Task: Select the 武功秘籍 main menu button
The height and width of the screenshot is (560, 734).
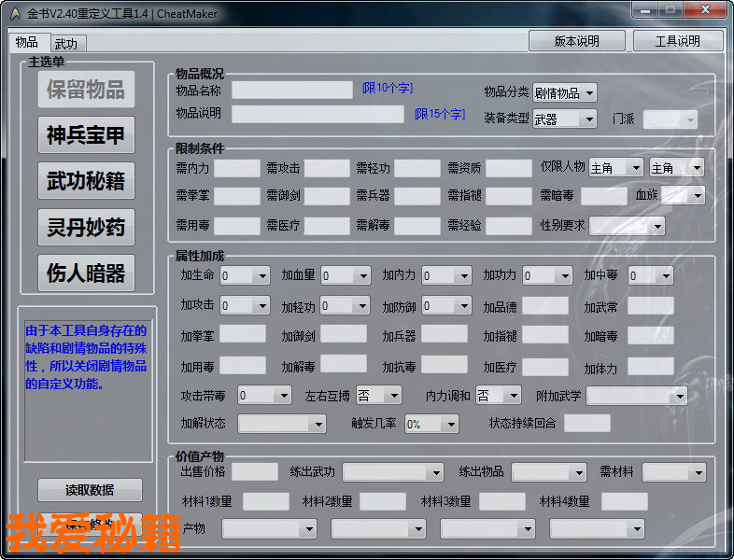Action: (86, 181)
